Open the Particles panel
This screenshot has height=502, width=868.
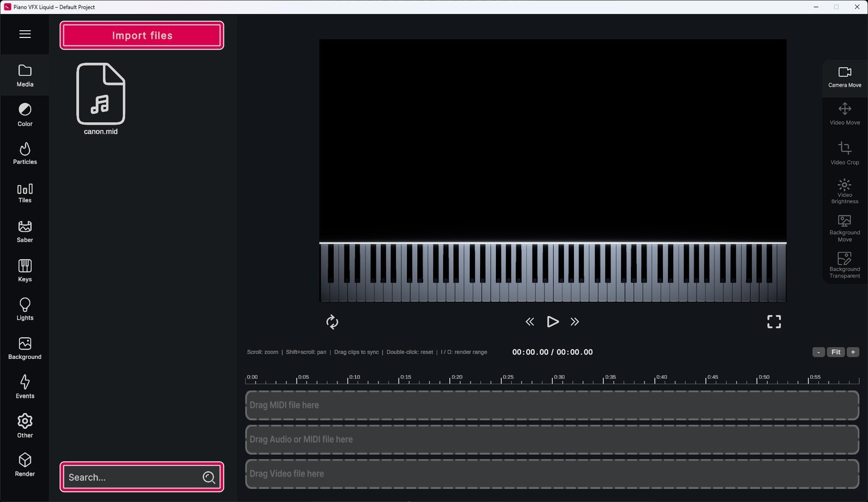click(x=25, y=153)
